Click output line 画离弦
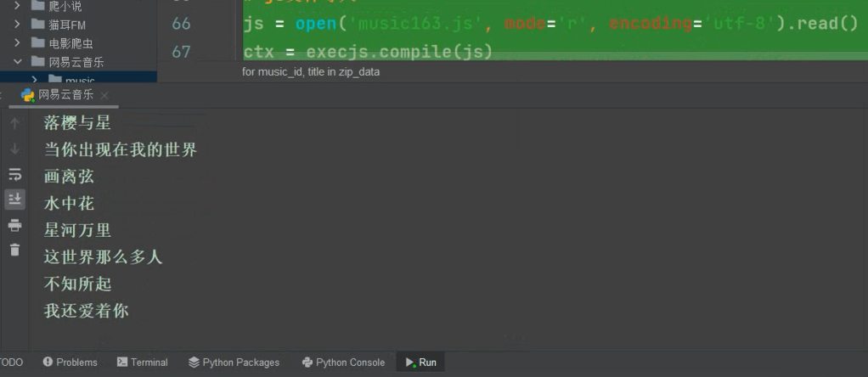 (69, 177)
